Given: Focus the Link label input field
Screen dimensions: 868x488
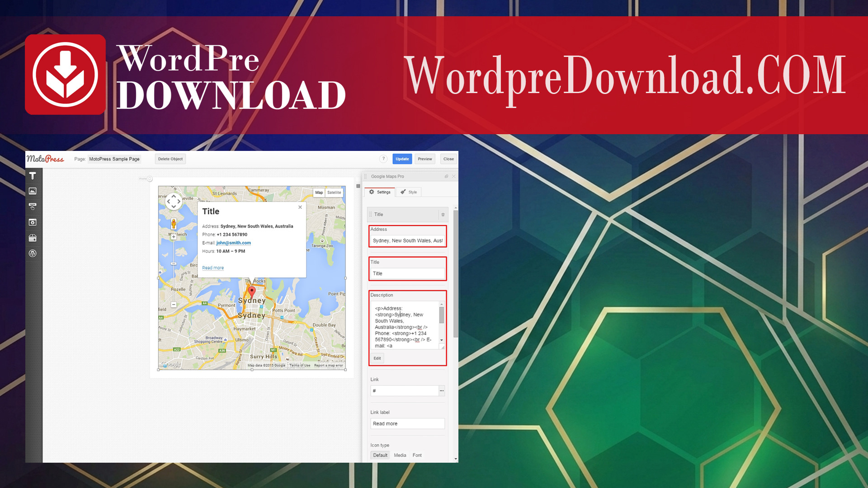Looking at the screenshot, I should [x=407, y=424].
